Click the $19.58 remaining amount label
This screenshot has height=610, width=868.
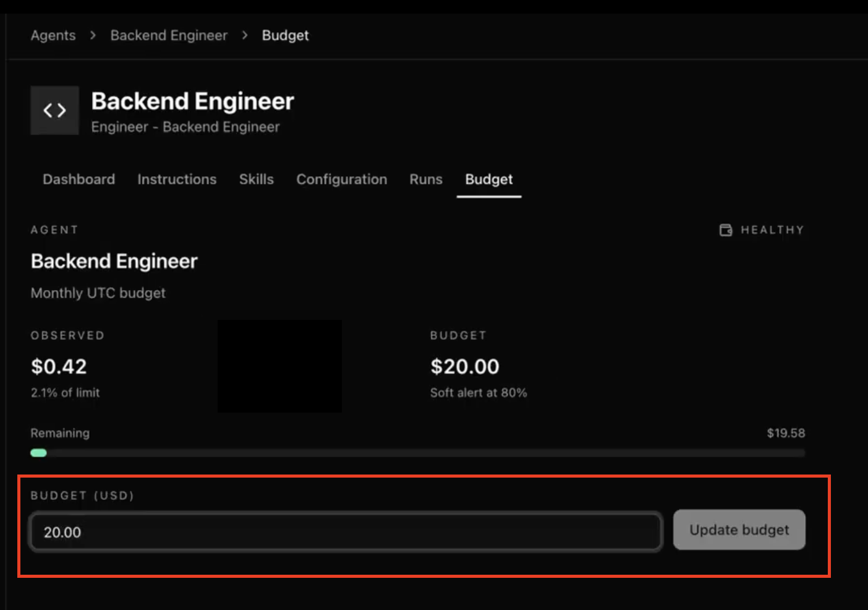point(786,433)
